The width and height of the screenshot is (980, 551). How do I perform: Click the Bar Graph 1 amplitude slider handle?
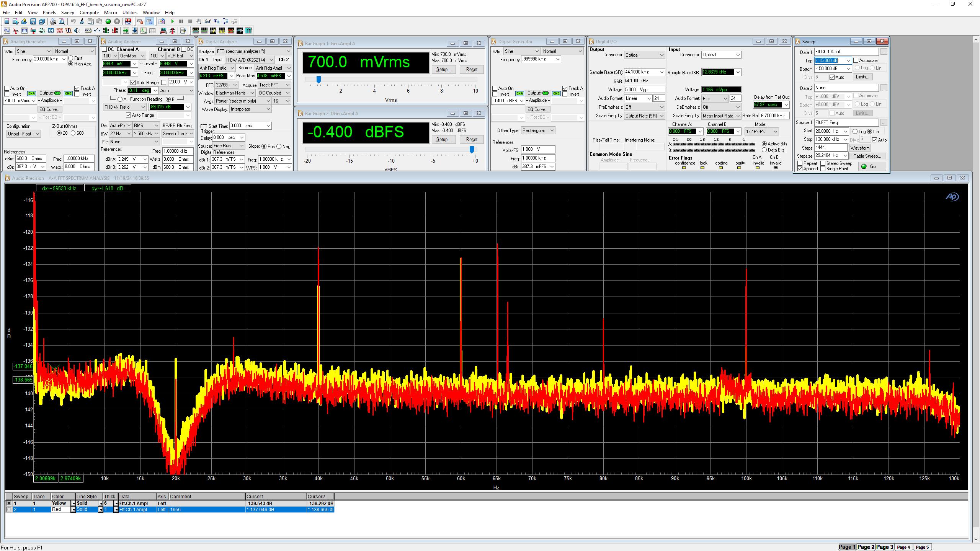pos(318,79)
